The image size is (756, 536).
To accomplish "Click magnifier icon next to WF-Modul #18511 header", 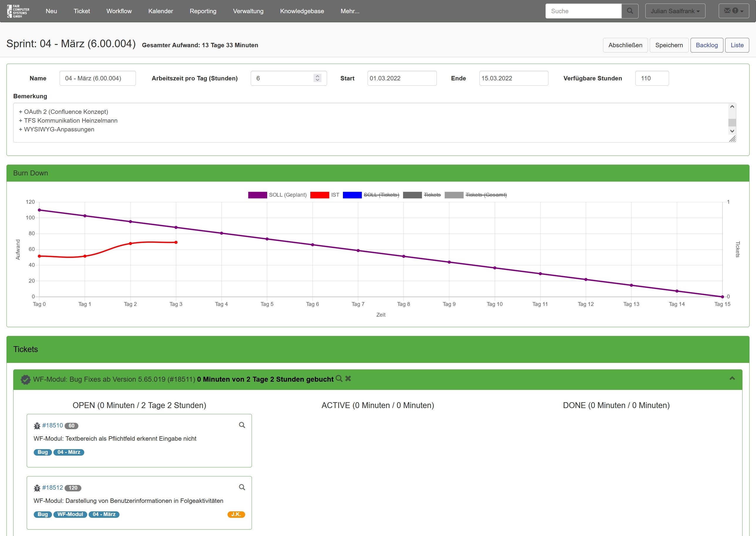I will pos(339,378).
